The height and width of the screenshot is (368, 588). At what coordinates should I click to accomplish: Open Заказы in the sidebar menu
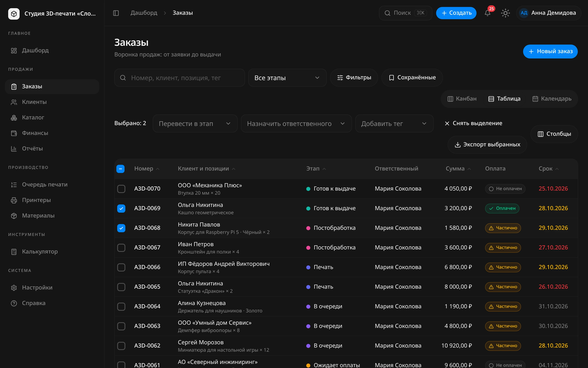(52, 87)
